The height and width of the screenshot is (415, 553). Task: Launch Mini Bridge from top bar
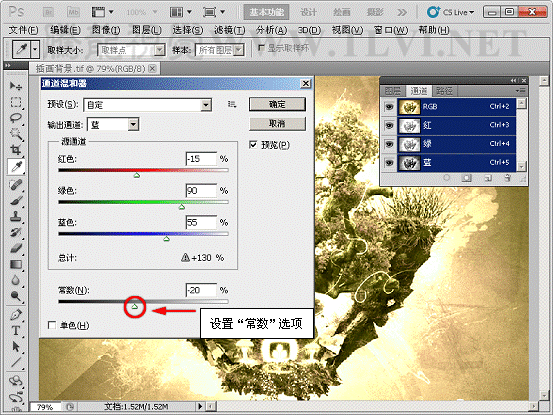click(73, 12)
